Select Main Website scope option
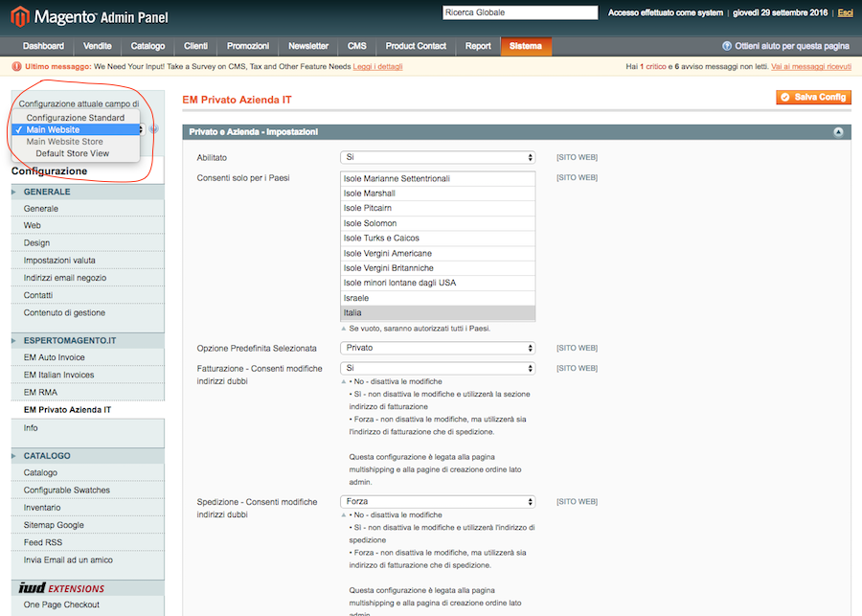 (x=76, y=129)
